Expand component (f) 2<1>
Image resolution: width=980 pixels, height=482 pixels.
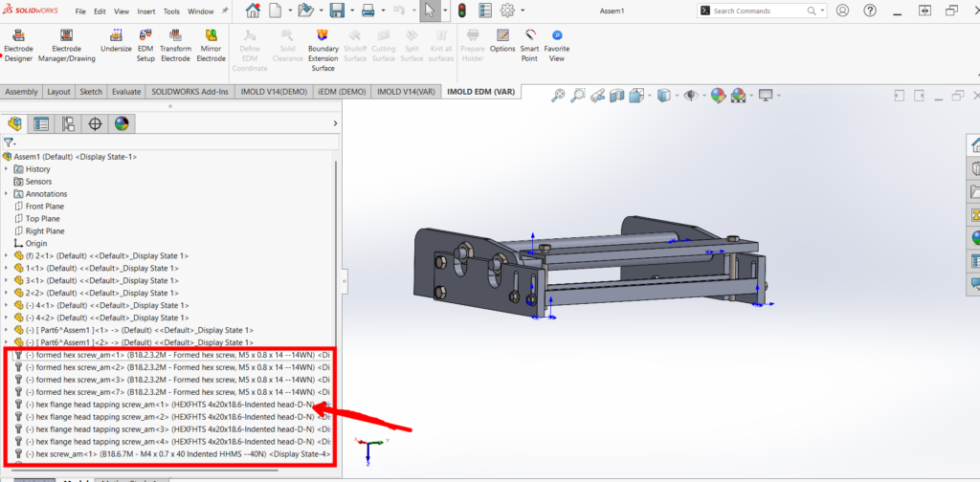7,256
